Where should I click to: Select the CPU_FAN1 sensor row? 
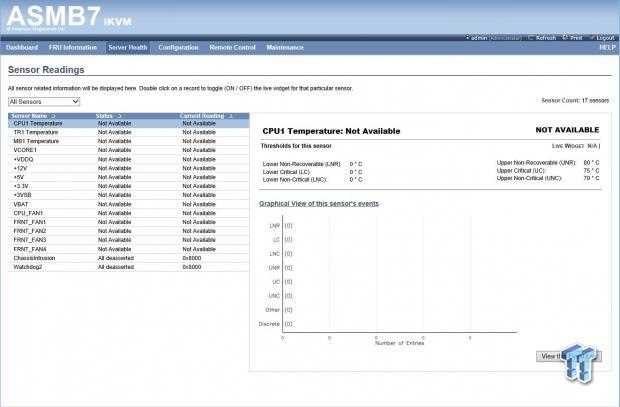click(129, 213)
